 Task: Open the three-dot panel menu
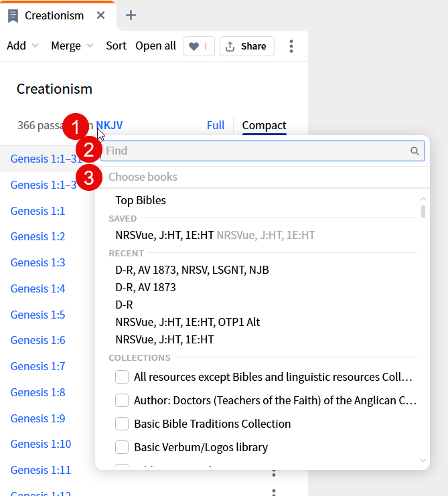click(x=291, y=46)
